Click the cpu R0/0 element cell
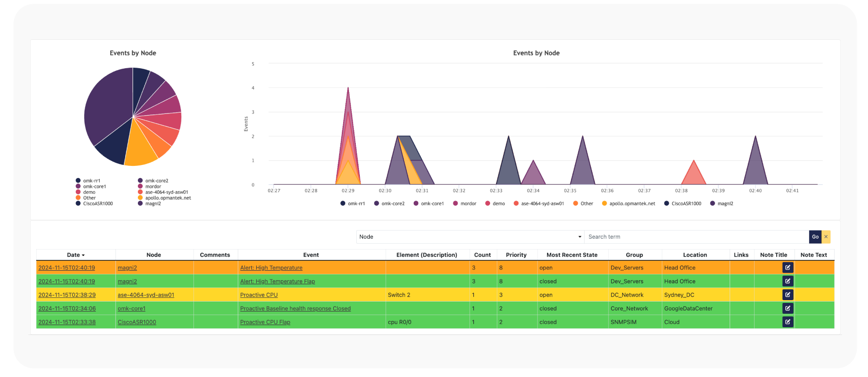Viewport: 868px width, 377px height. click(428, 322)
